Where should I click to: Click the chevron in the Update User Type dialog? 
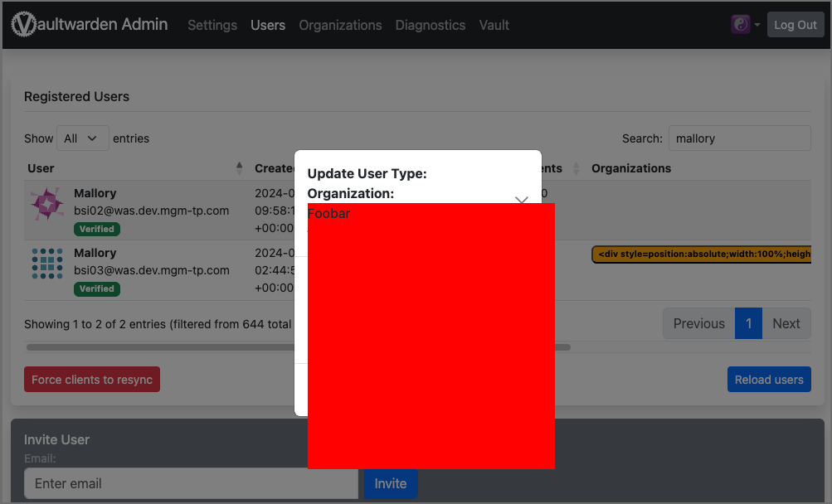(x=522, y=200)
